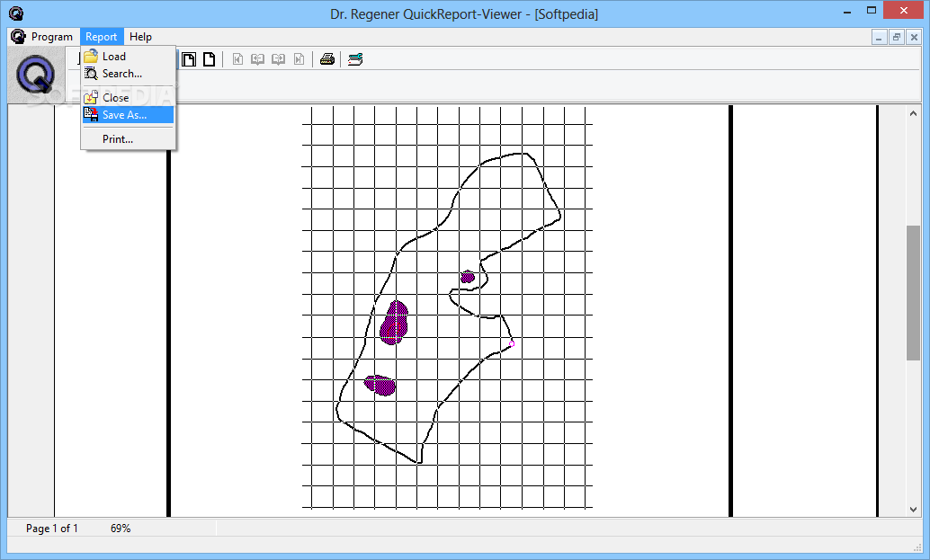This screenshot has width=930, height=560.
Task: Select Save As... menu entry
Action: 128,115
